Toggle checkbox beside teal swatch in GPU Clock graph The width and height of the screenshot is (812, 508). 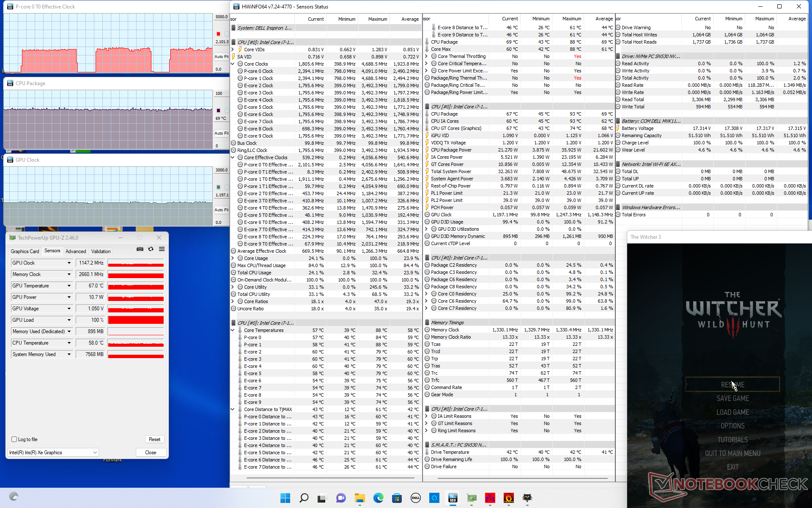click(226, 187)
